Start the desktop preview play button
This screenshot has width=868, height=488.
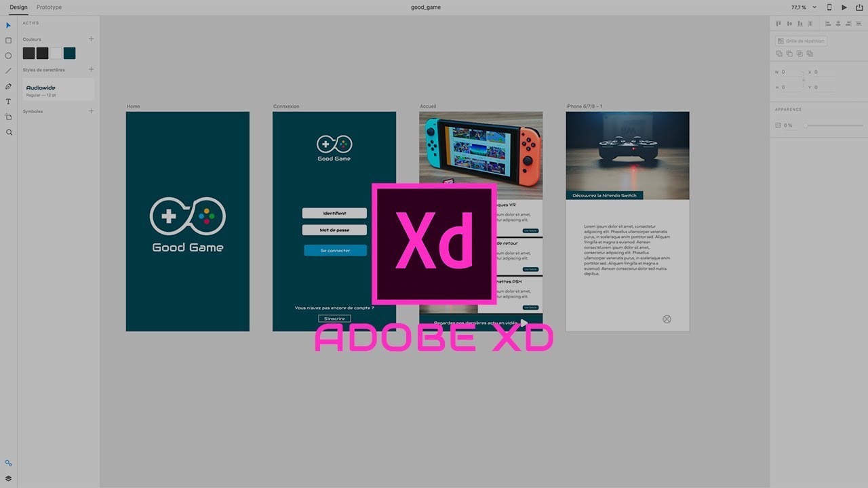[844, 7]
